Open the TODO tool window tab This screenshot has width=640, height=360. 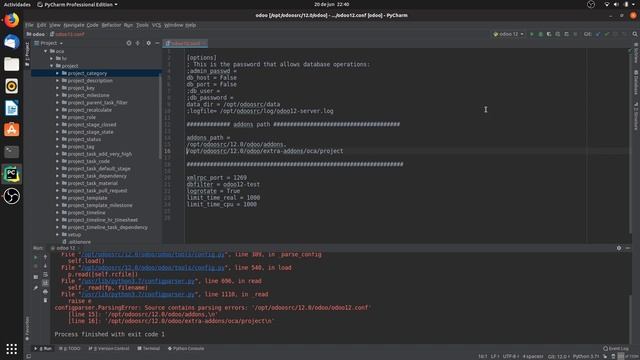70,349
